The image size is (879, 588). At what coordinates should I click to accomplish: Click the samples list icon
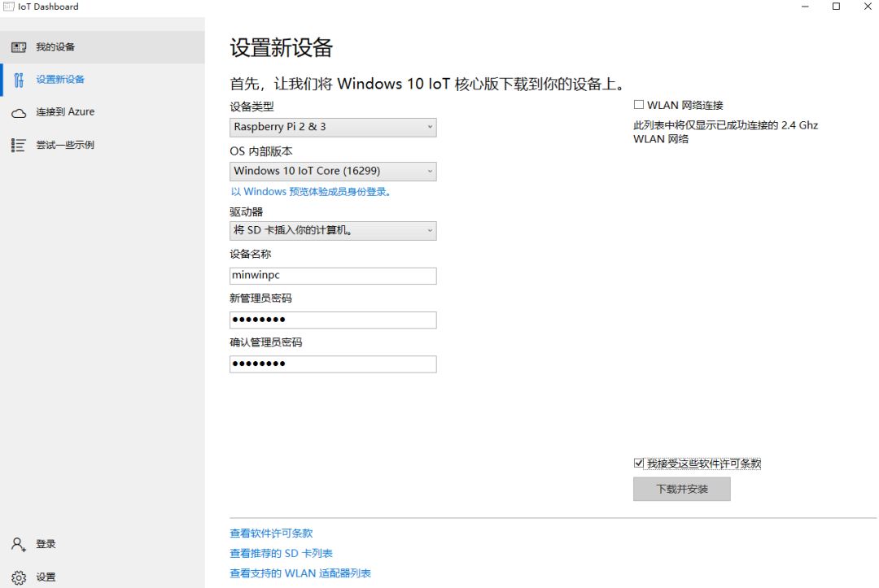pyautogui.click(x=19, y=146)
